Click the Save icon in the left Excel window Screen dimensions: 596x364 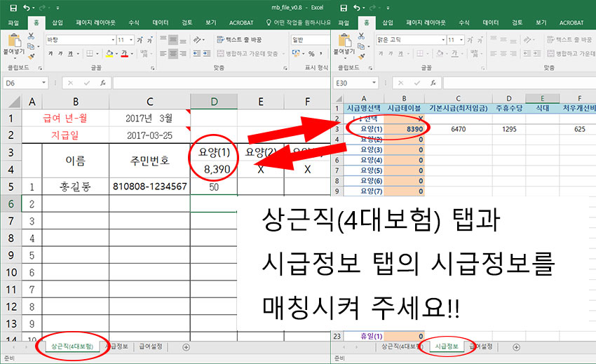(13, 8)
